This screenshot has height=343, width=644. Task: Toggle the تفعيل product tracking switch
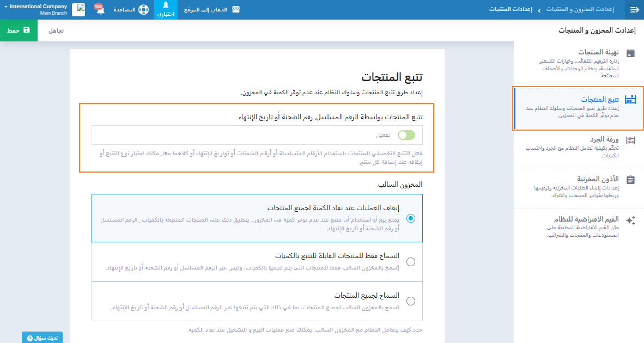pos(406,135)
